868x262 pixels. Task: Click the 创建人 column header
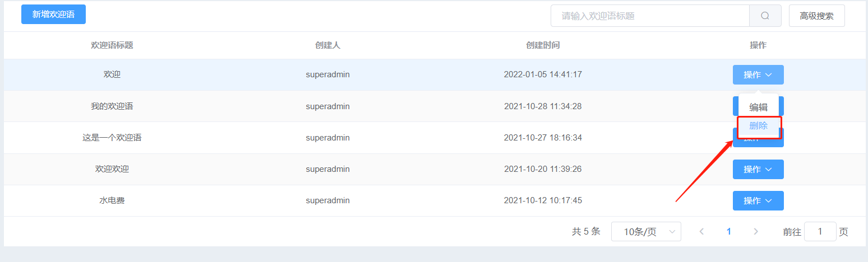pos(328,45)
